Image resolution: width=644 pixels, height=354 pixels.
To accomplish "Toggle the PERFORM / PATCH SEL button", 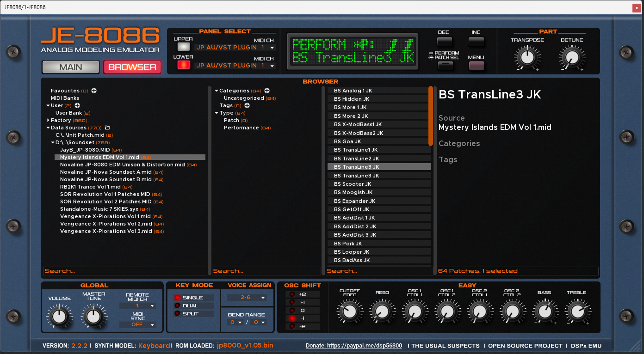I will pyautogui.click(x=445, y=65).
